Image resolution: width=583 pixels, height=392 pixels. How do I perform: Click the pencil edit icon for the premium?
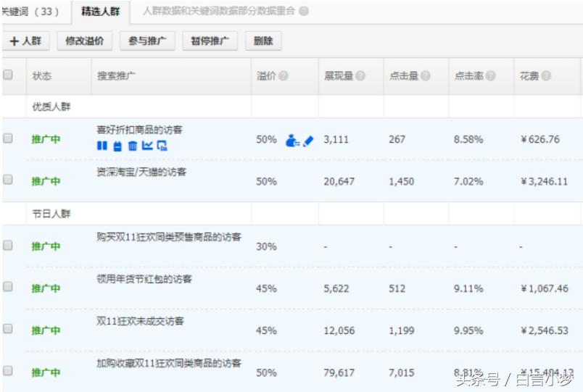[x=308, y=141]
